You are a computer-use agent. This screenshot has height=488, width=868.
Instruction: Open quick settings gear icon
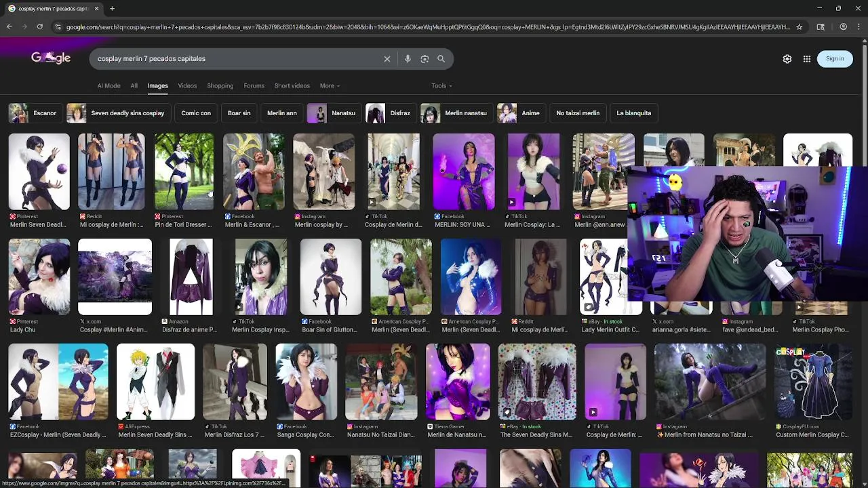click(x=787, y=59)
